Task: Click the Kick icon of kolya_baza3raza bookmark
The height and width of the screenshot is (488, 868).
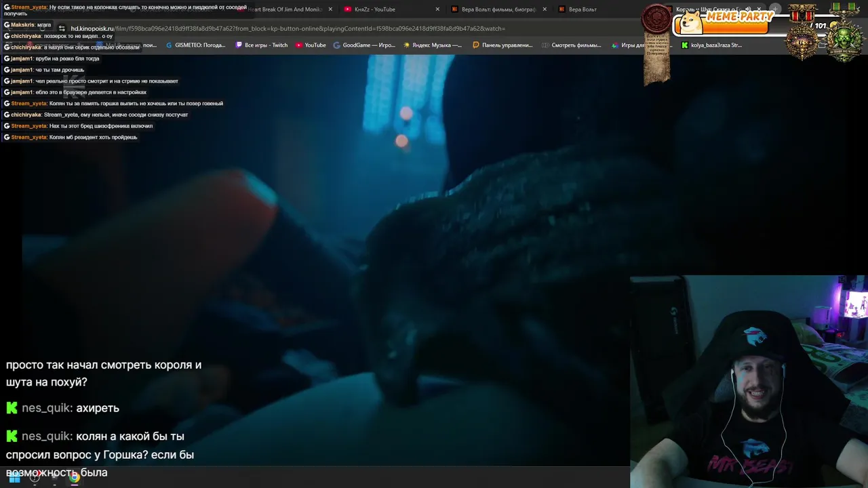Action: coord(685,45)
